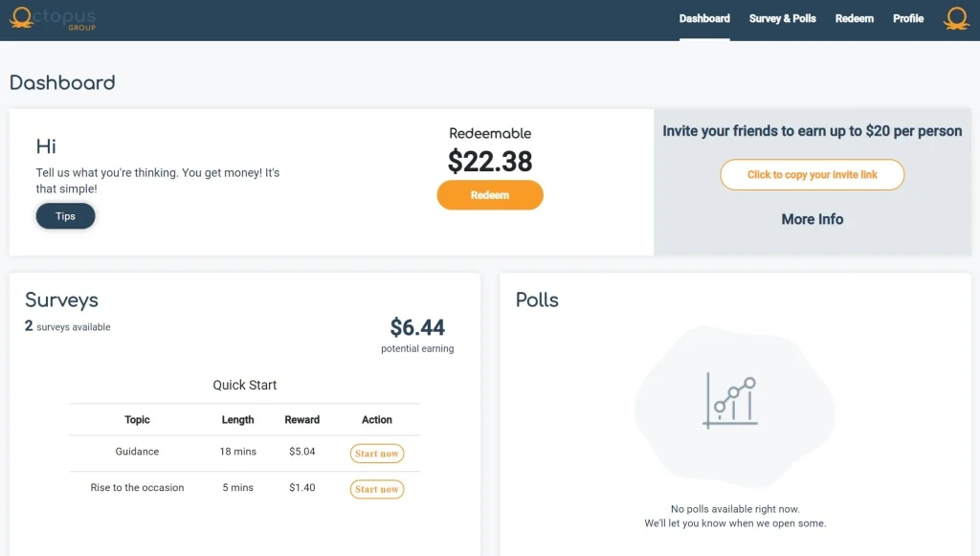Click to copy your invite link
The width and height of the screenshot is (980, 556).
coord(812,175)
